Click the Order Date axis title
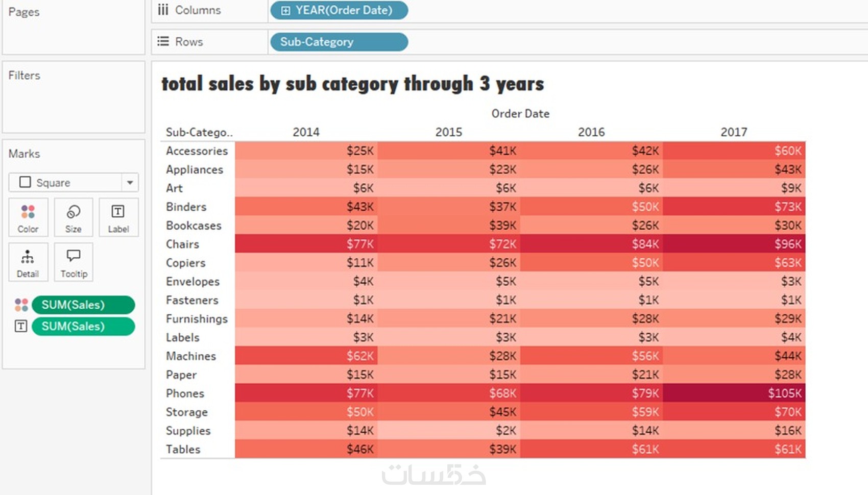868x495 pixels. (520, 113)
